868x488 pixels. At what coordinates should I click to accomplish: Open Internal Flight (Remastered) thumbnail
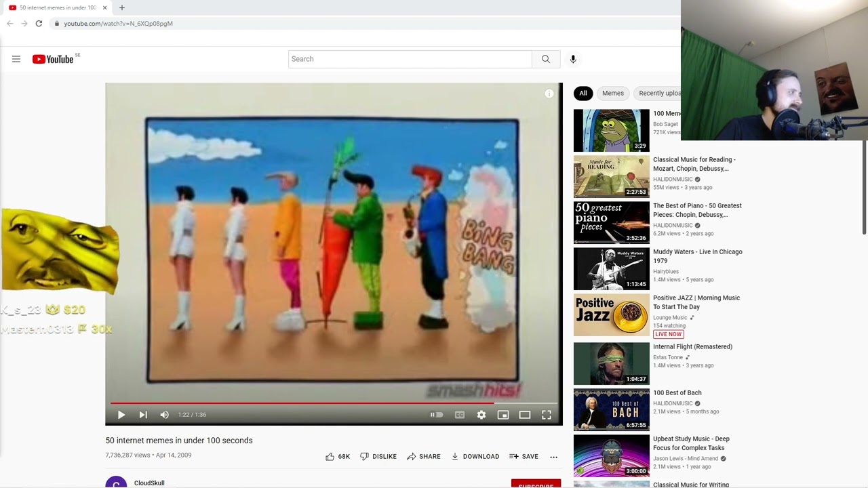point(612,364)
